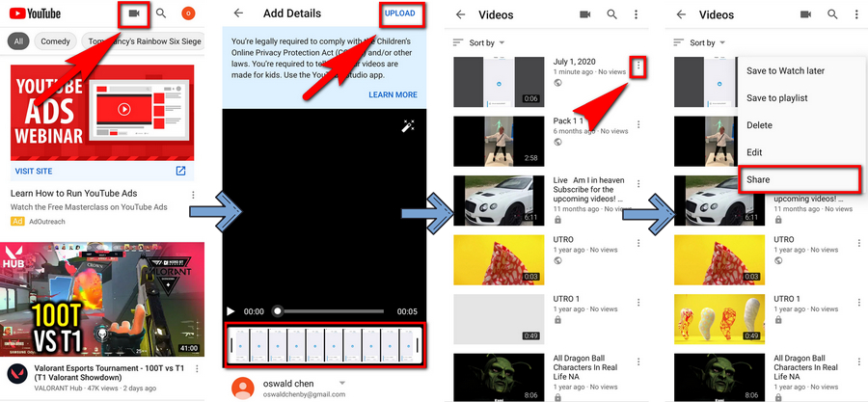Choose Save to playlist from menu

[776, 98]
